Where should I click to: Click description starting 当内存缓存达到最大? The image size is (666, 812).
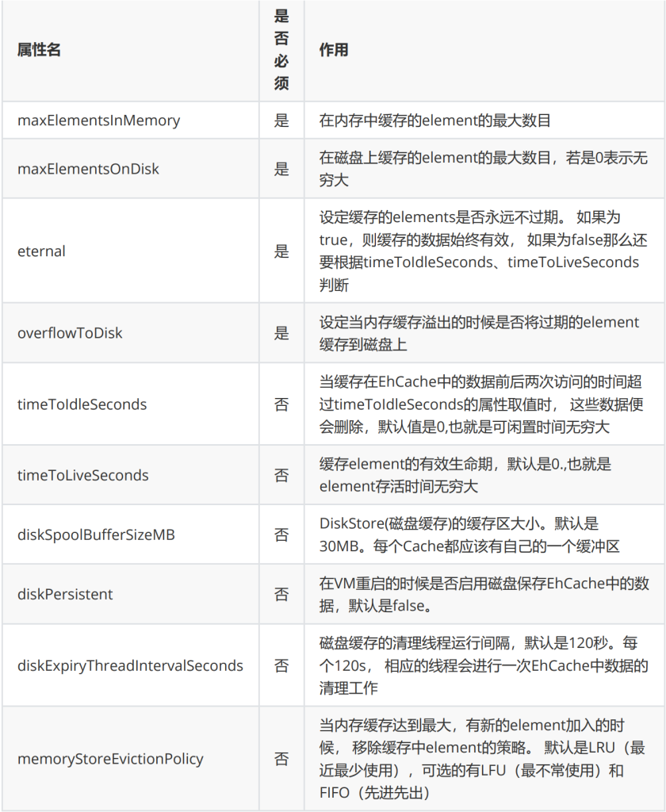pos(482,759)
